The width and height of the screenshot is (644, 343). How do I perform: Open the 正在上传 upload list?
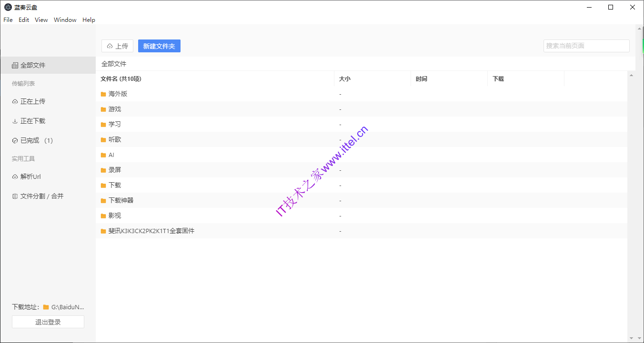point(32,101)
